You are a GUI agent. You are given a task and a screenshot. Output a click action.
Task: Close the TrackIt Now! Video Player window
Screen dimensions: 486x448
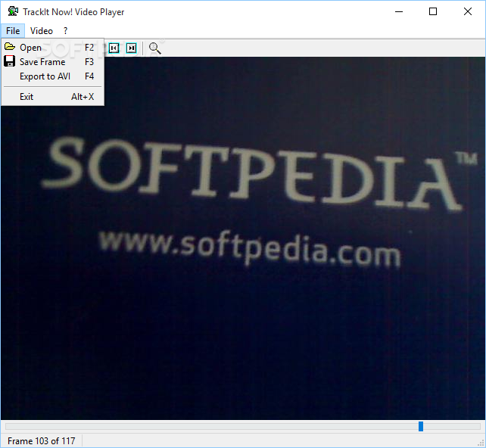click(x=468, y=12)
